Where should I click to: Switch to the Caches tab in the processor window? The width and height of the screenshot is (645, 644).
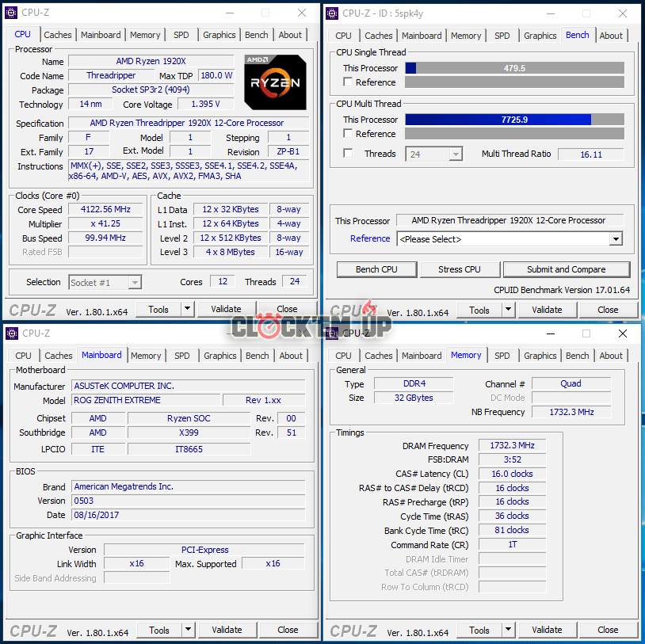pyautogui.click(x=58, y=35)
